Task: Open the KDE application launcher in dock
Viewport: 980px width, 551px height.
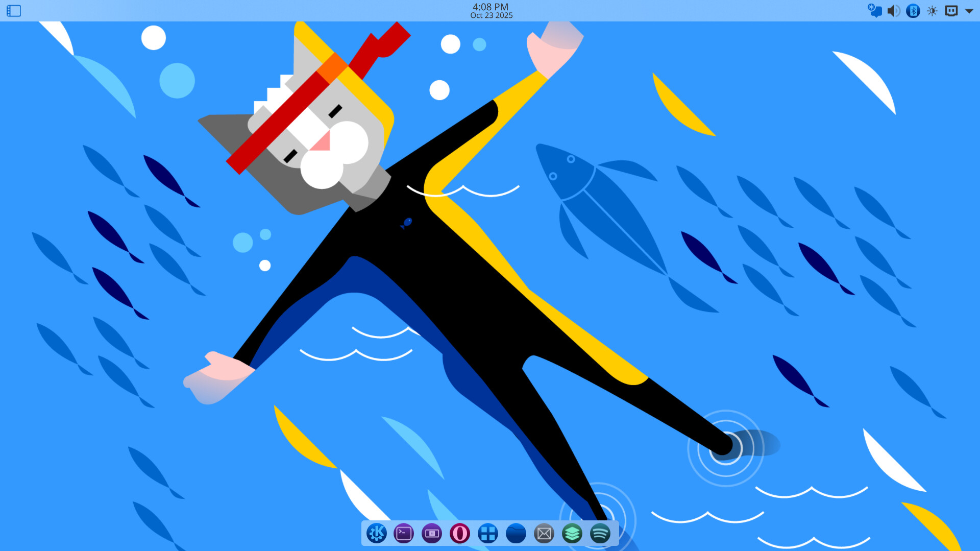Action: click(377, 534)
